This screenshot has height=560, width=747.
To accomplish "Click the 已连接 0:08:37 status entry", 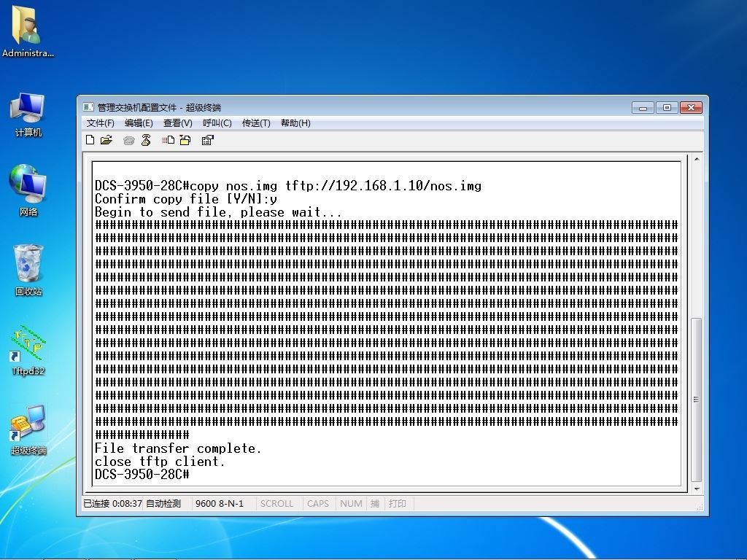I will (x=112, y=503).
